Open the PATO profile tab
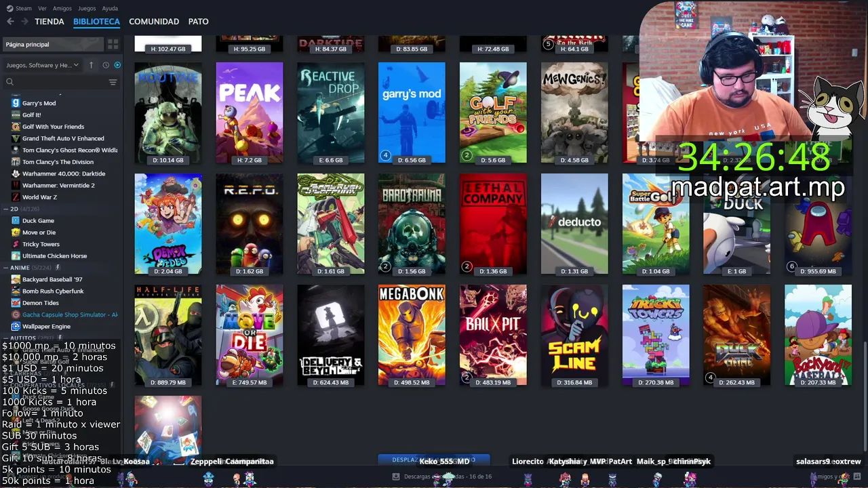868x488 pixels. click(x=198, y=22)
